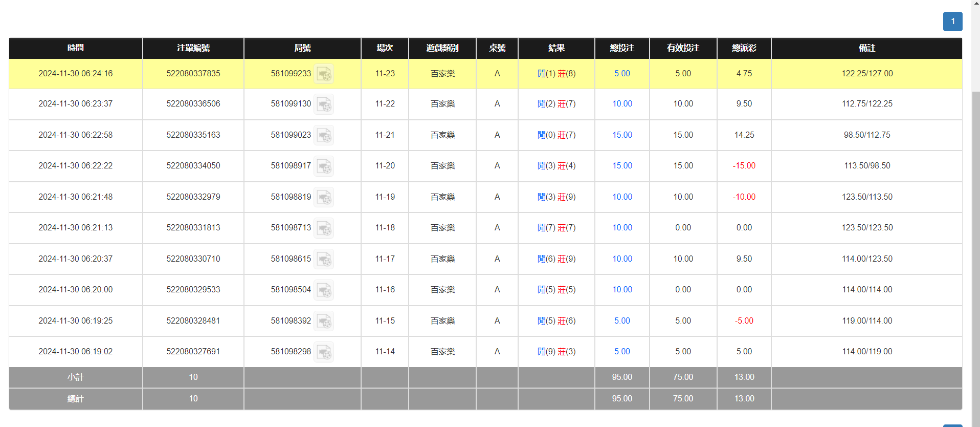Open total bet 10.00 link at 06:23:37
Image resolution: width=980 pixels, height=427 pixels.
[x=622, y=104]
